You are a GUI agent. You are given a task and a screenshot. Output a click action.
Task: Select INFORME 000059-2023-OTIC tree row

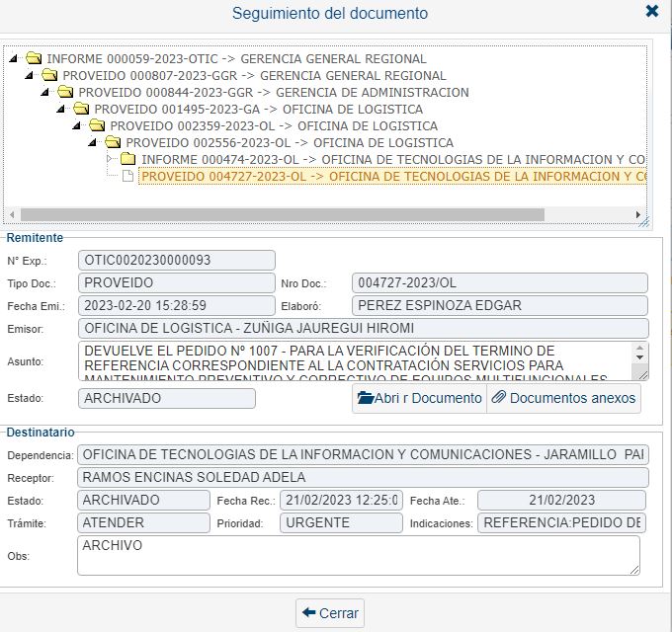coord(236,58)
